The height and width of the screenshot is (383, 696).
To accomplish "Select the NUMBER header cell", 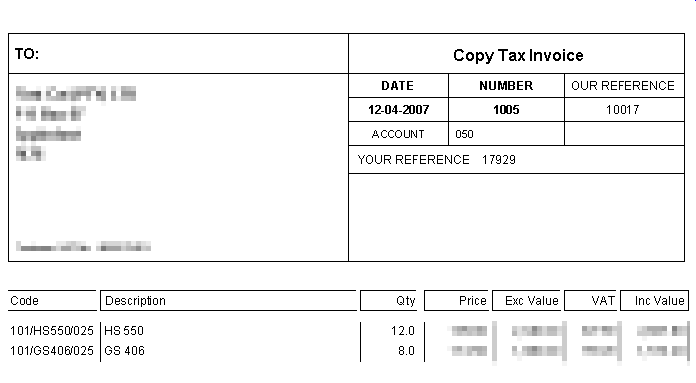I will point(506,86).
